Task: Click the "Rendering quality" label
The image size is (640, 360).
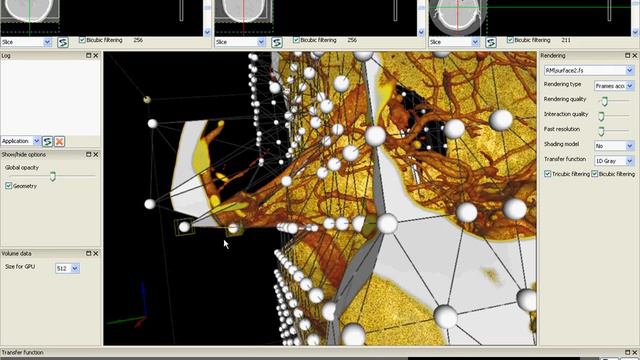Action: (565, 99)
